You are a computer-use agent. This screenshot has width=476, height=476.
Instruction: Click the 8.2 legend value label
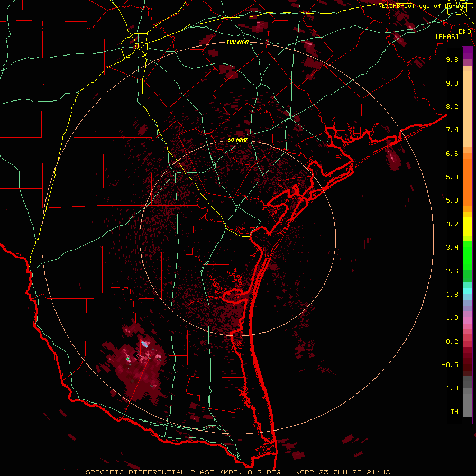pos(452,106)
